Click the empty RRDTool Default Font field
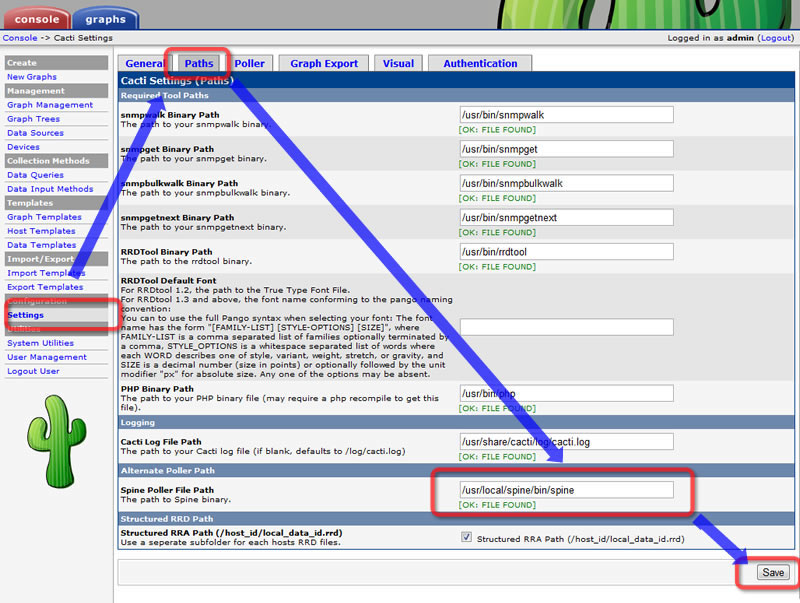 coord(566,327)
